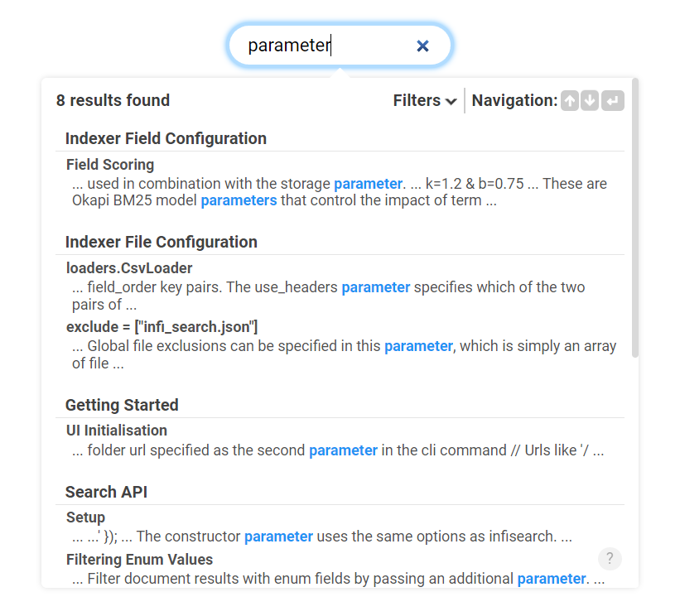Click the highlighted parameter link under Field Scoring

pyautogui.click(x=368, y=183)
